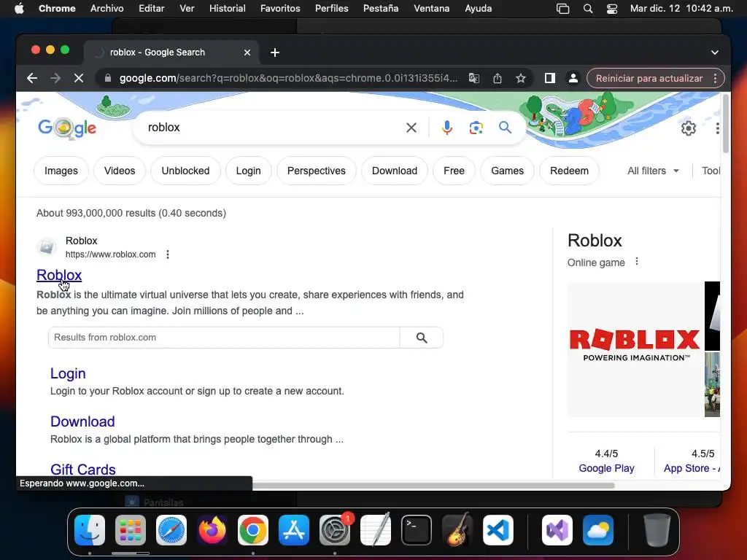
Task: Expand the All filters dropdown
Action: click(x=653, y=171)
